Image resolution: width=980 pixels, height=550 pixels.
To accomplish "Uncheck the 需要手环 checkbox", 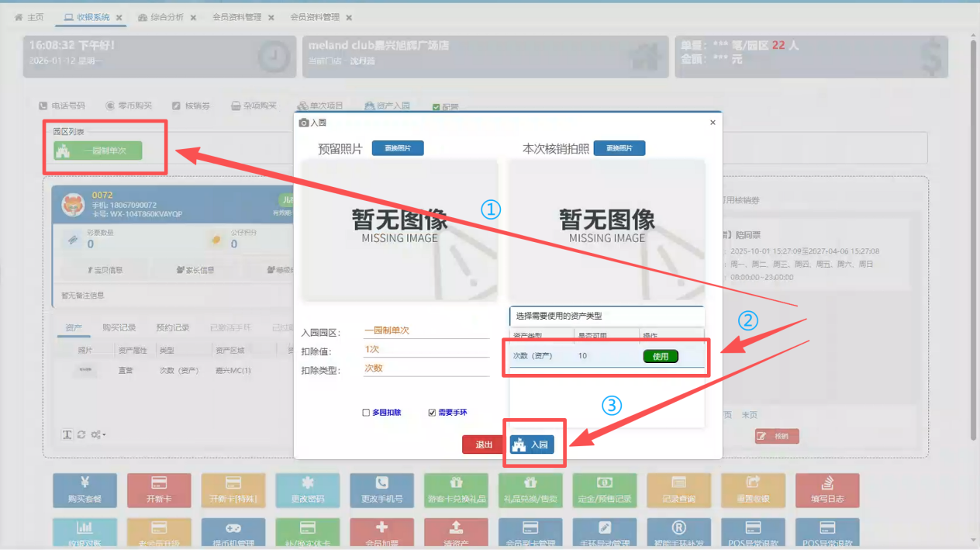I will pos(432,413).
